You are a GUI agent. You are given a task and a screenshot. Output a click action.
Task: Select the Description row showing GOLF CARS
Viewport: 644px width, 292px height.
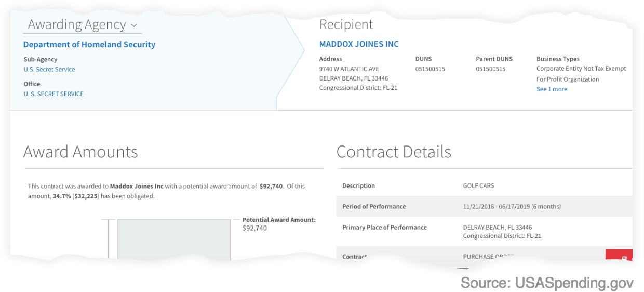[484, 186]
